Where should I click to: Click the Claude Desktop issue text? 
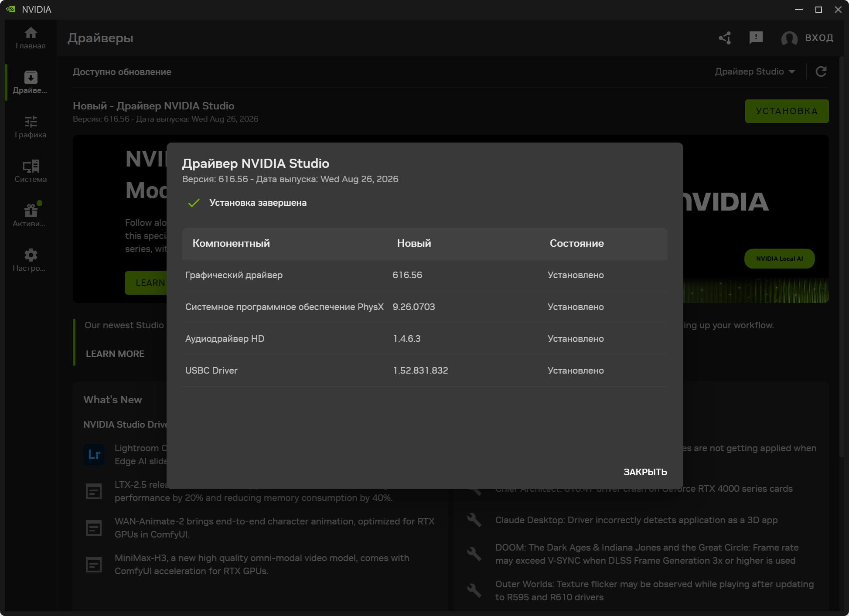(x=637, y=520)
